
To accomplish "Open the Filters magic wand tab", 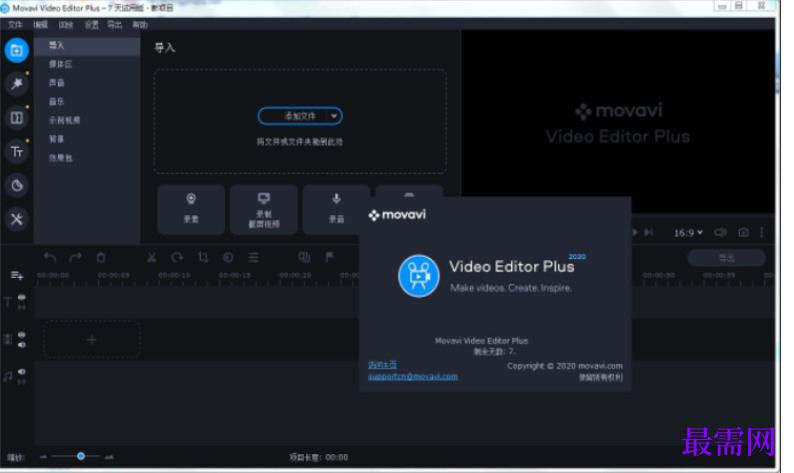I will pyautogui.click(x=17, y=84).
